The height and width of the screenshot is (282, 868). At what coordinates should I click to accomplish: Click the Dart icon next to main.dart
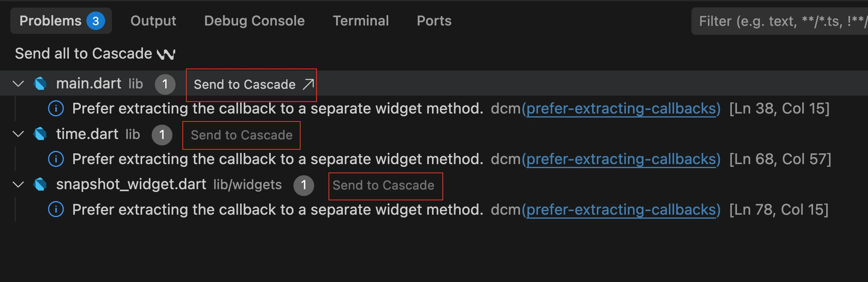tap(40, 83)
